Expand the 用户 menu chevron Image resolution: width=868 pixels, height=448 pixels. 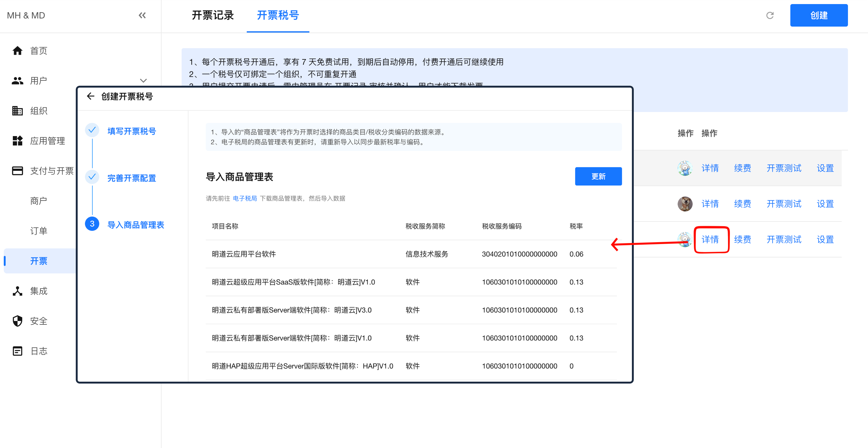click(143, 81)
